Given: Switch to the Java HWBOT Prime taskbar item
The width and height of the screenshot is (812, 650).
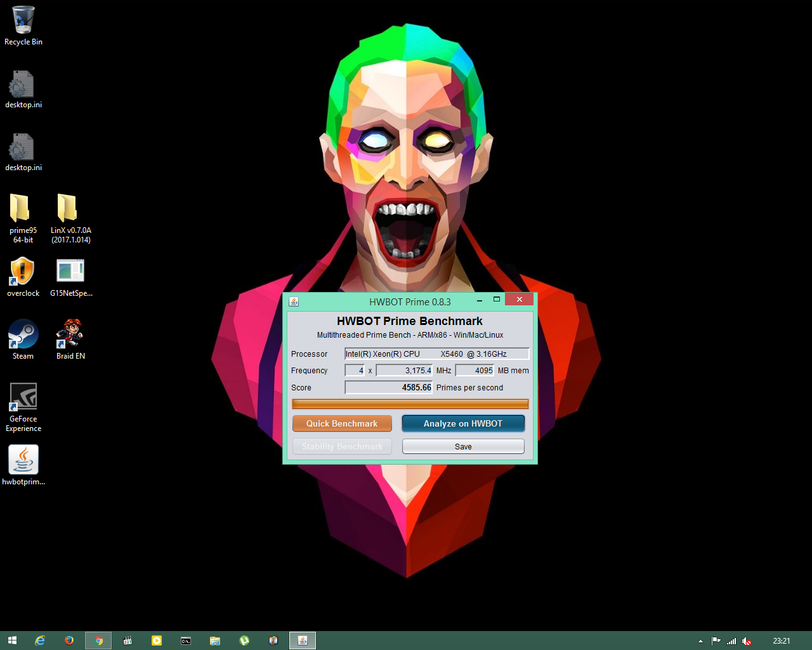Looking at the screenshot, I should (303, 640).
